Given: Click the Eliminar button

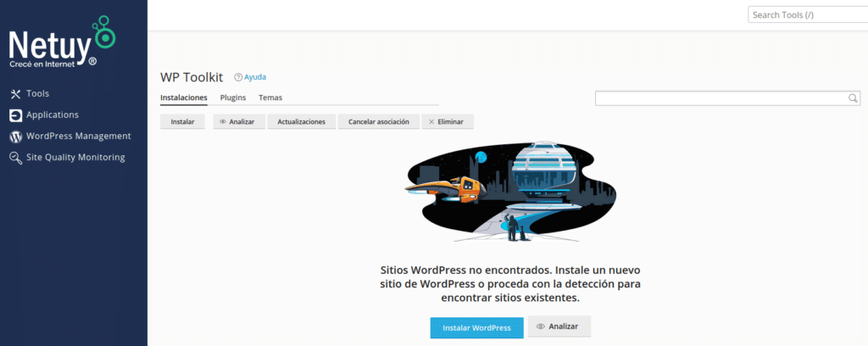Looking at the screenshot, I should (448, 122).
